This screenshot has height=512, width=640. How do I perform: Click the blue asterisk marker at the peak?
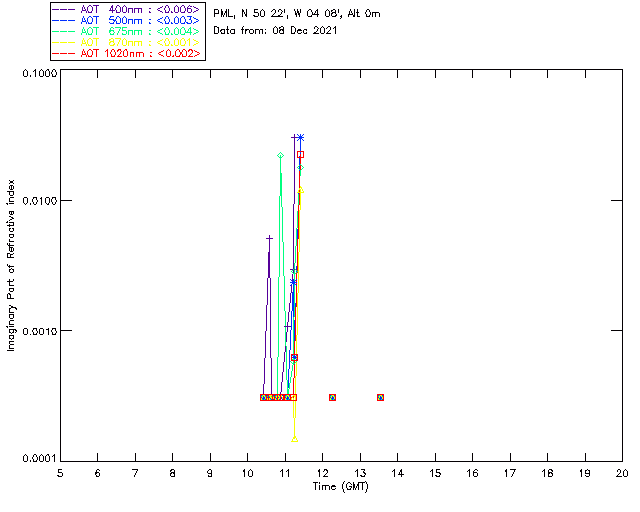click(x=300, y=137)
